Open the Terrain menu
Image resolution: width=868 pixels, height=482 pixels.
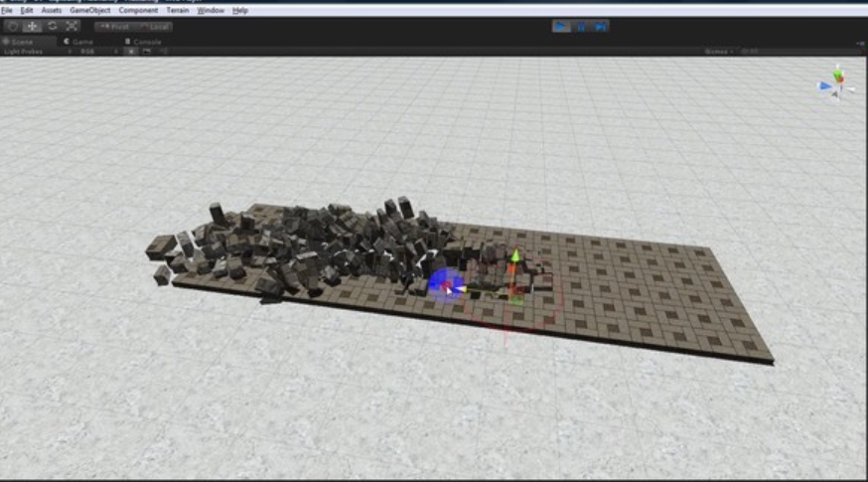point(178,10)
